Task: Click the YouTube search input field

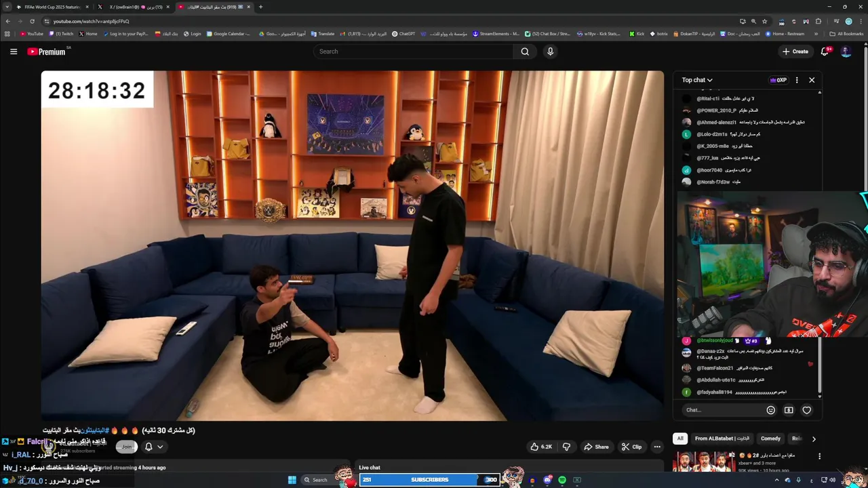Action: click(414, 52)
